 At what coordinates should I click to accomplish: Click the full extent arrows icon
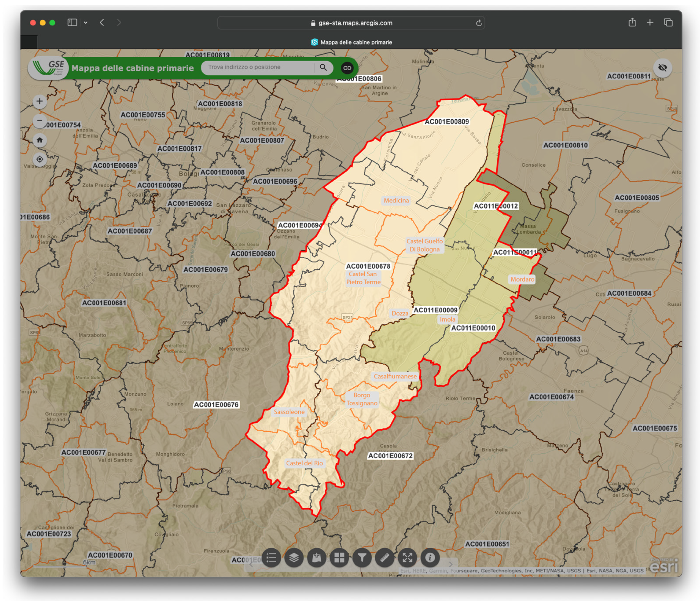[x=407, y=558]
